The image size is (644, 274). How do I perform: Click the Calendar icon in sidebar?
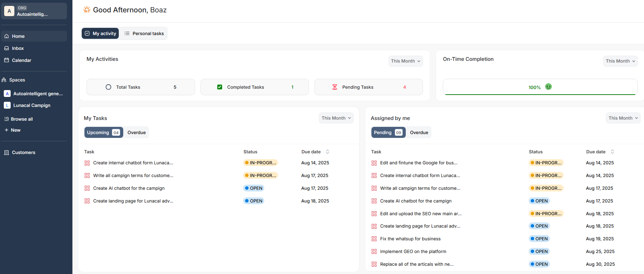[7, 60]
